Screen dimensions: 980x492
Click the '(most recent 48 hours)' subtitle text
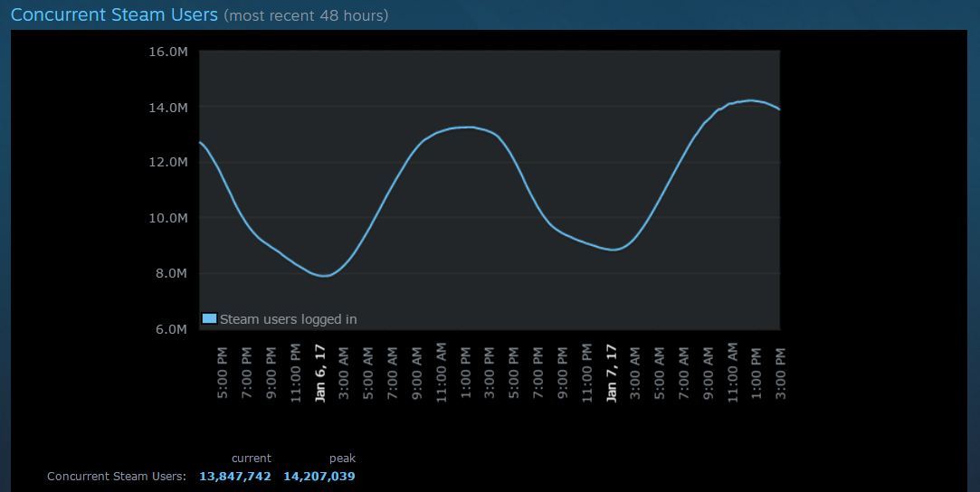point(306,16)
